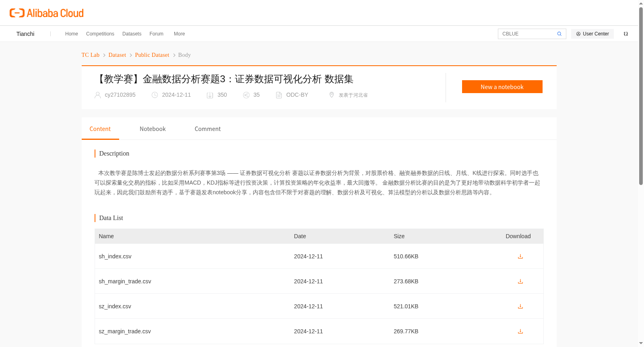Viewport: 644px width, 347px height.
Task: Download sh_margin_trade.csv file
Action: tap(520, 281)
